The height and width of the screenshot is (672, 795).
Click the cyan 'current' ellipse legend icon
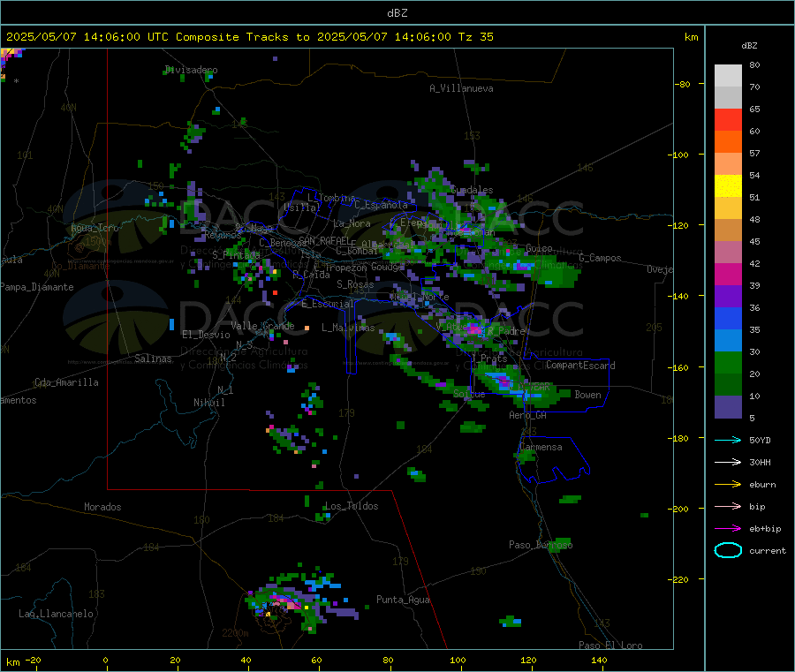tap(728, 550)
